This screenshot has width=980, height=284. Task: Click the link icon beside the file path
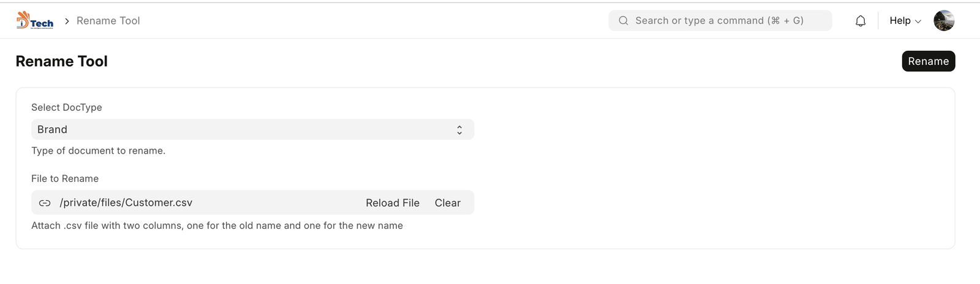[45, 203]
